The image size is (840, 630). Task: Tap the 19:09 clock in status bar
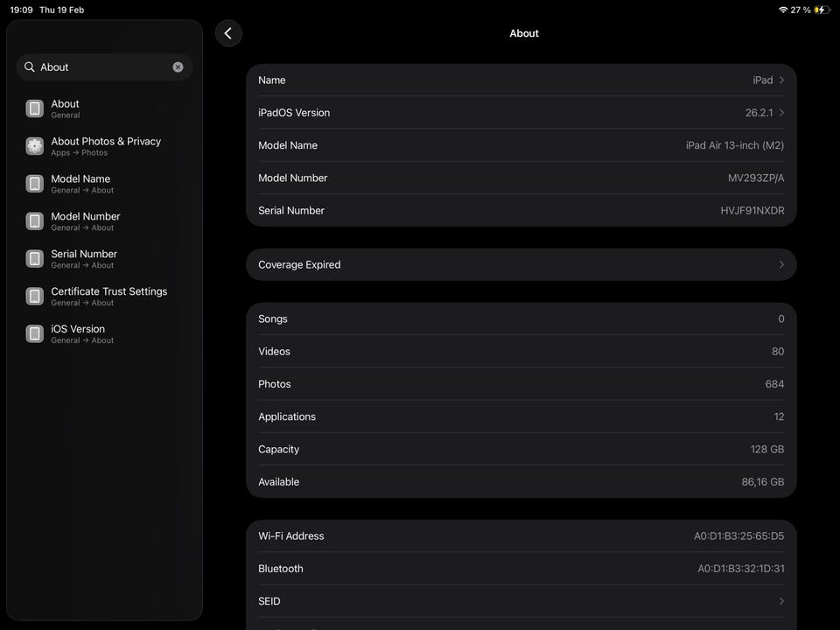[21, 10]
